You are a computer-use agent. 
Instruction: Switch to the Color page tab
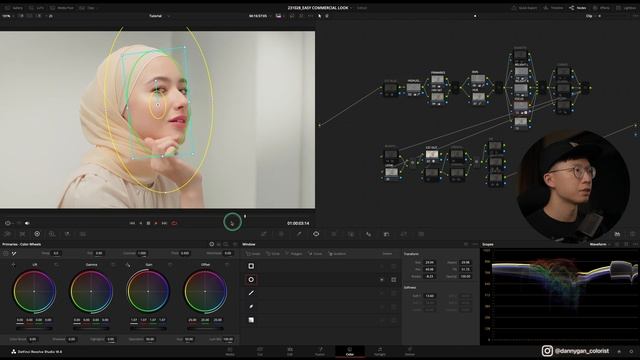tap(350, 351)
